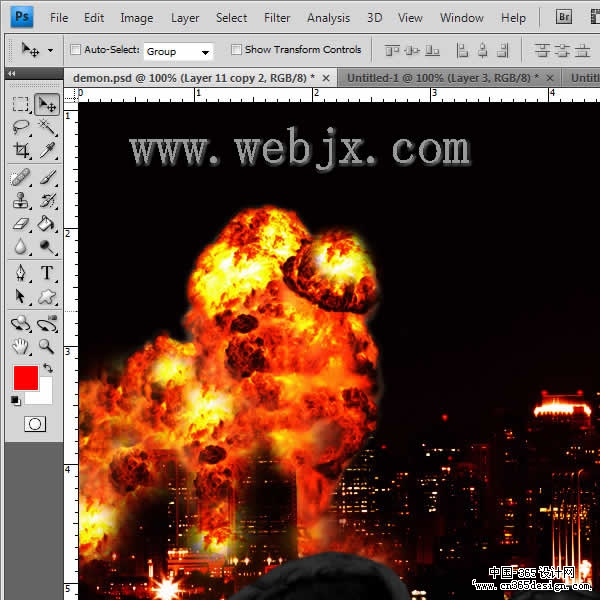Open the Window menu
Screen dimensions: 600x600
coord(461,18)
